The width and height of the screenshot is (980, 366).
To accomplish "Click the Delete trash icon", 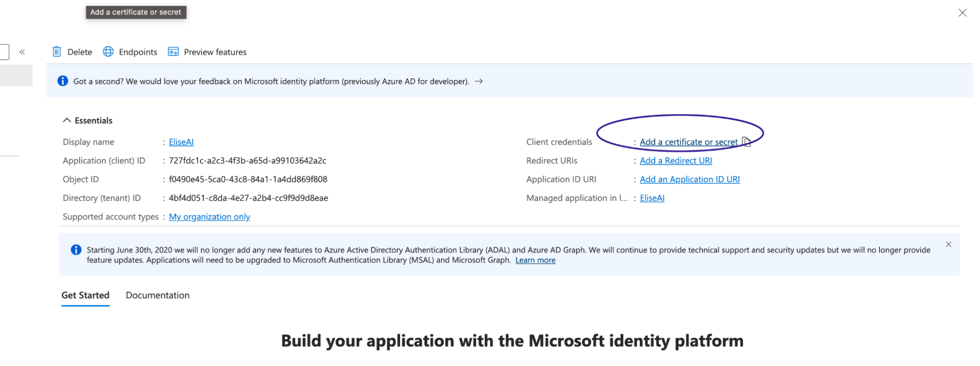I will tap(57, 51).
